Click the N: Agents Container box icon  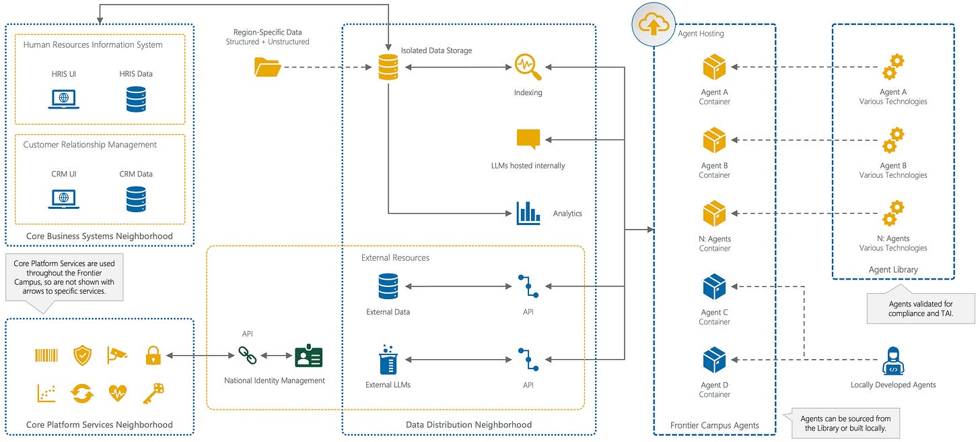tap(714, 214)
